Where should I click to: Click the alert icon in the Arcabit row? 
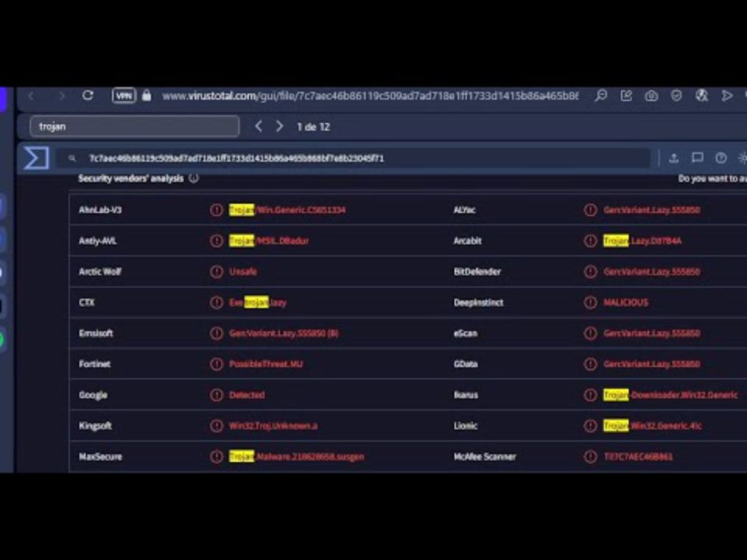point(590,240)
